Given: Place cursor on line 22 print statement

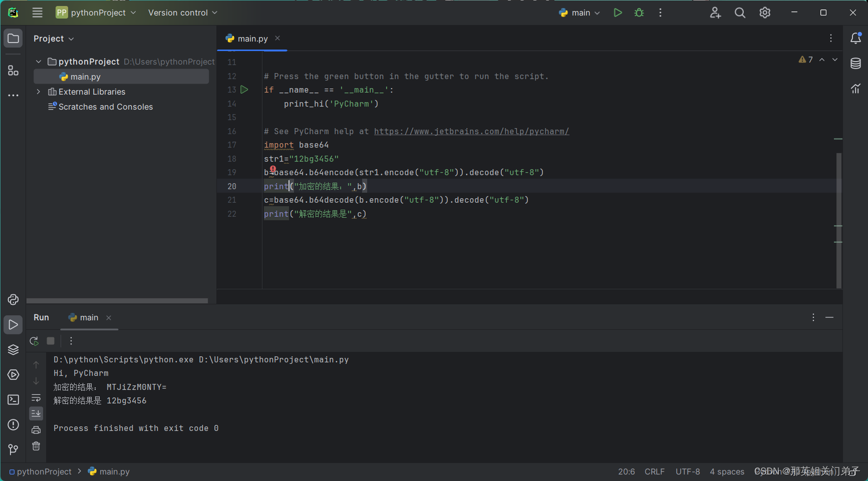Looking at the screenshot, I should click(x=315, y=214).
